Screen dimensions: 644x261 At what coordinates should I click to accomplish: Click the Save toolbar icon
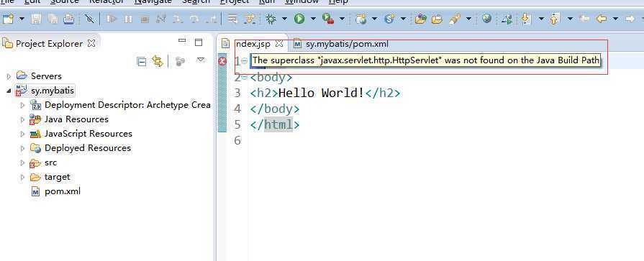(36, 19)
